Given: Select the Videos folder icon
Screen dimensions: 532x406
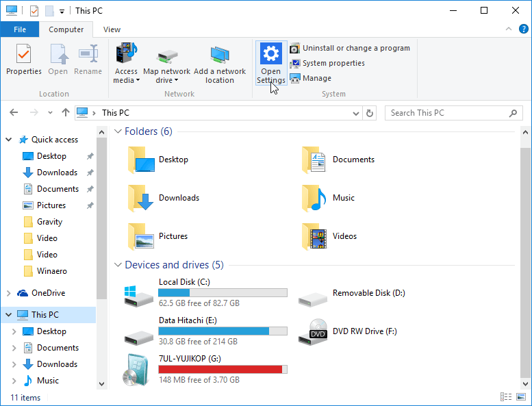Looking at the screenshot, I should click(314, 236).
